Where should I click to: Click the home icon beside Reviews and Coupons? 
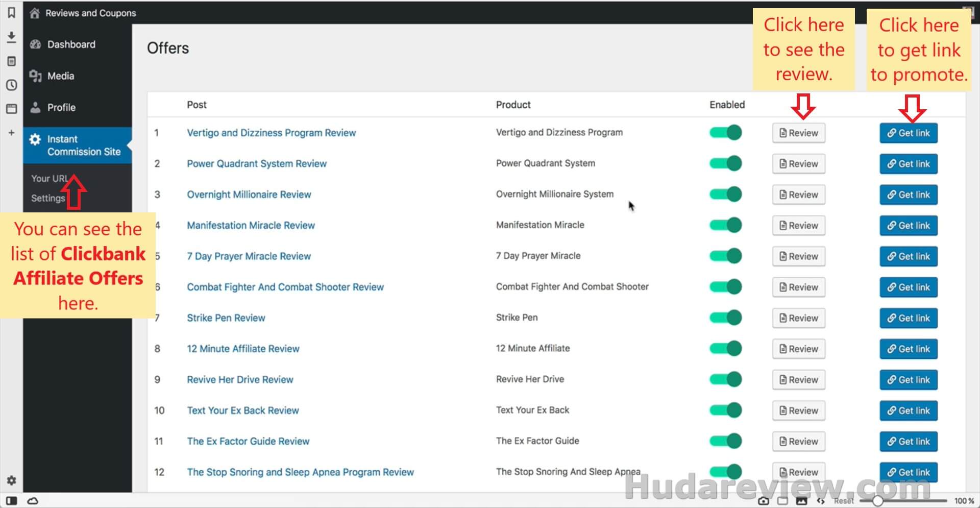coord(34,13)
